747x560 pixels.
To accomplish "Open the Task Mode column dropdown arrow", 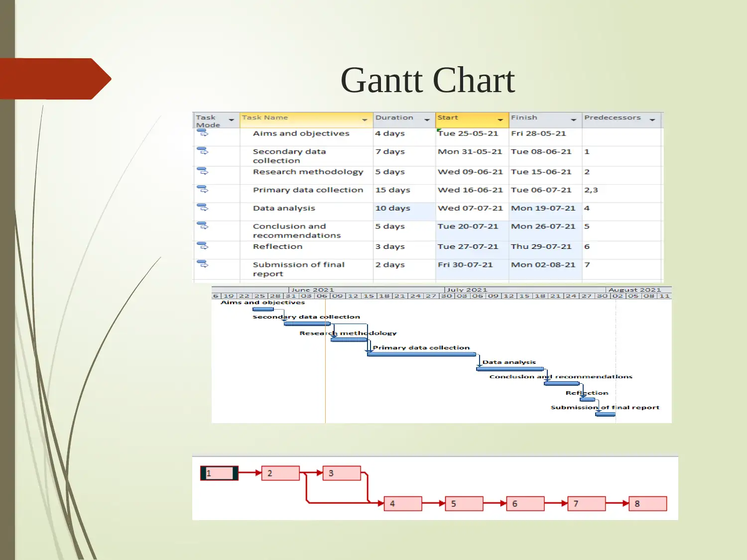I will pos(231,120).
